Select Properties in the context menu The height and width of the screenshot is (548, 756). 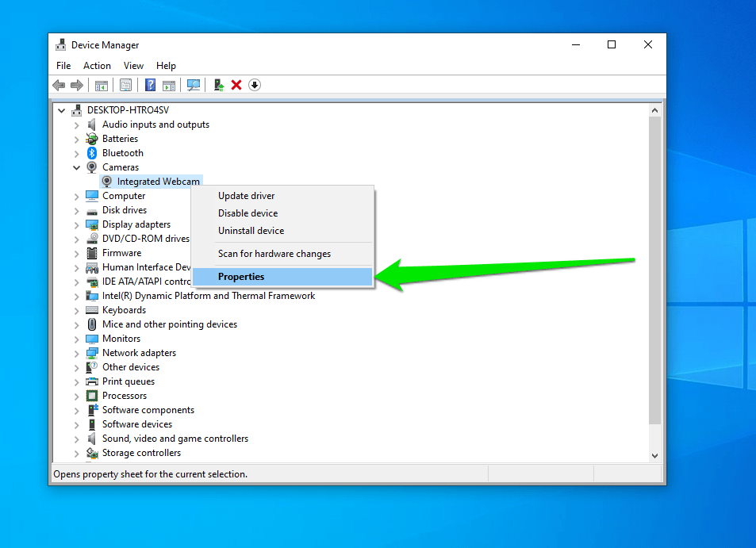[x=282, y=277]
